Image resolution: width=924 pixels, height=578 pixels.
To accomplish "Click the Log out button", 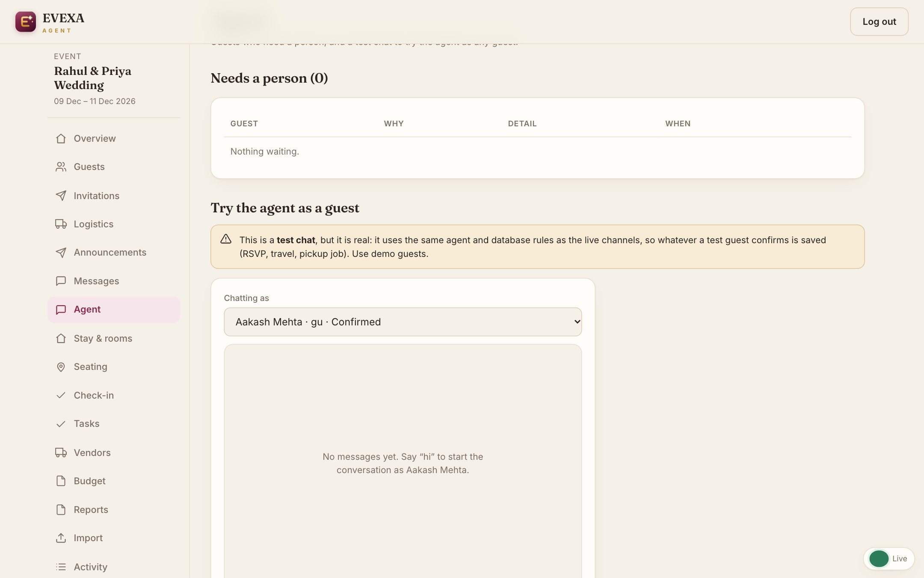I will pyautogui.click(x=879, y=21).
